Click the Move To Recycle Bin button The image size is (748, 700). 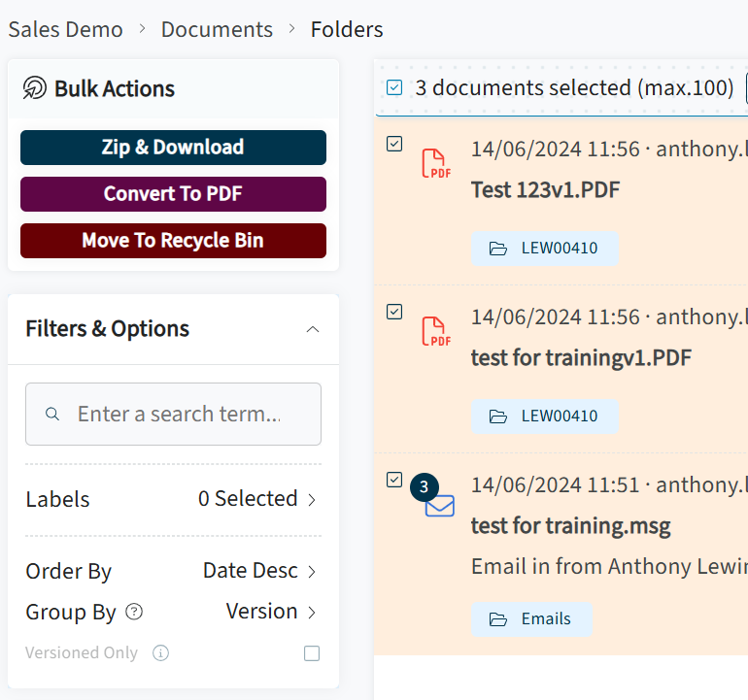[173, 241]
